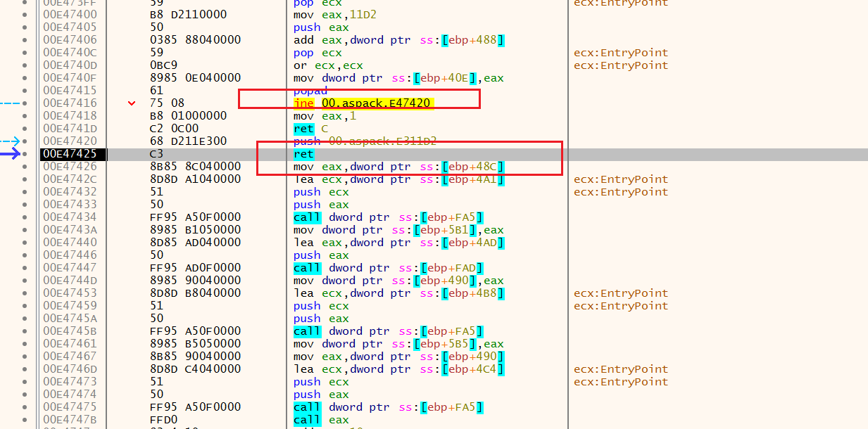Click the red jump indicator arrow beside 00E47416
Image resolution: width=868 pixels, height=429 pixels.
coord(132,103)
